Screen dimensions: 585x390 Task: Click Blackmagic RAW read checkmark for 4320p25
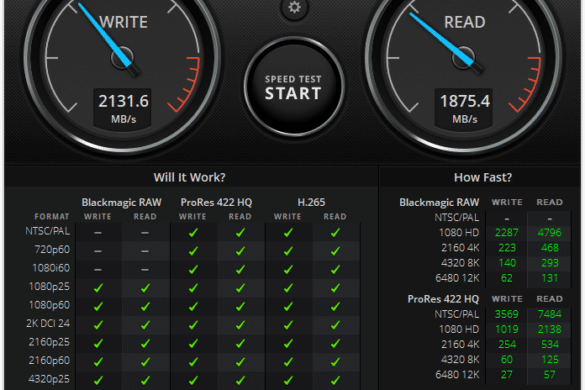[x=145, y=380]
